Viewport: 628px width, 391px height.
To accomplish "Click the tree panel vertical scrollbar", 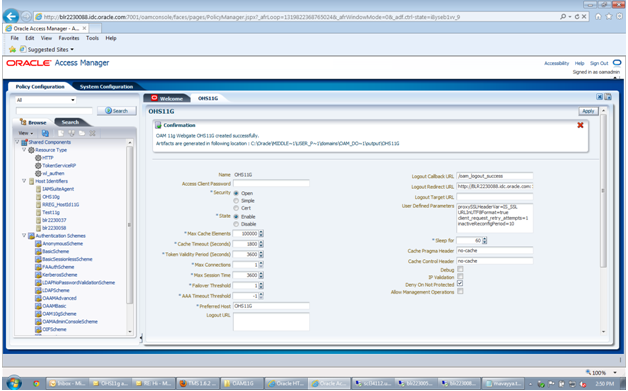I will [x=129, y=224].
